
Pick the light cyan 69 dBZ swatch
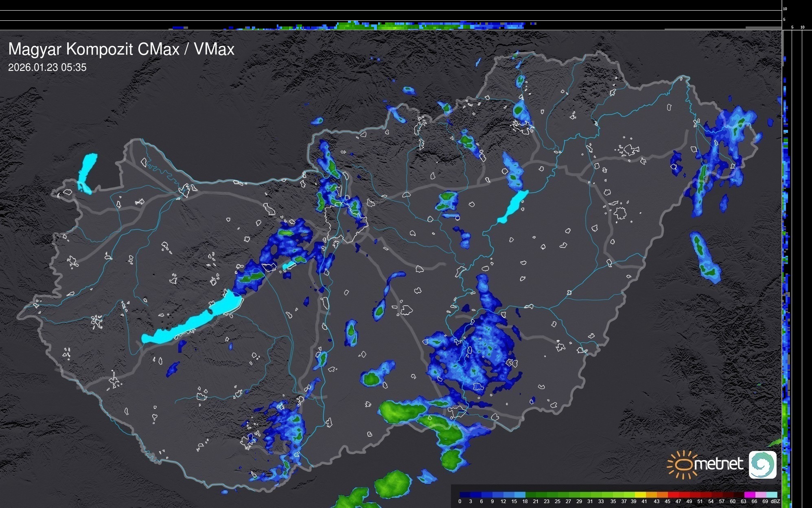[771, 495]
